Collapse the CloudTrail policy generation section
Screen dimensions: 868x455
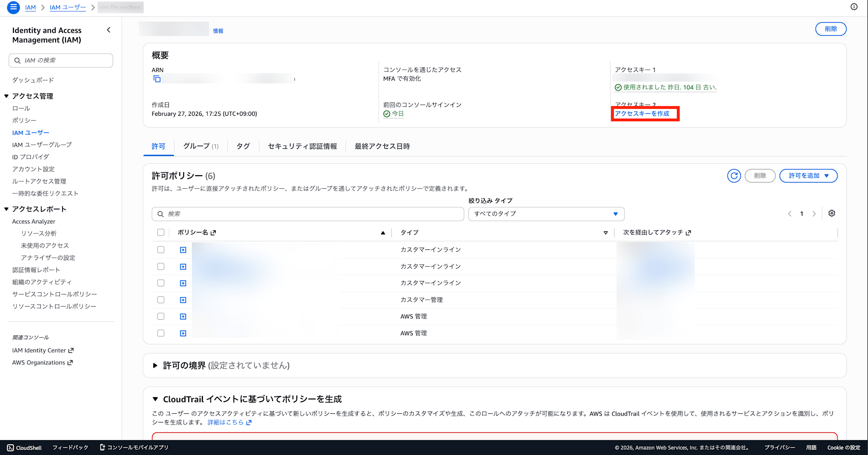155,399
